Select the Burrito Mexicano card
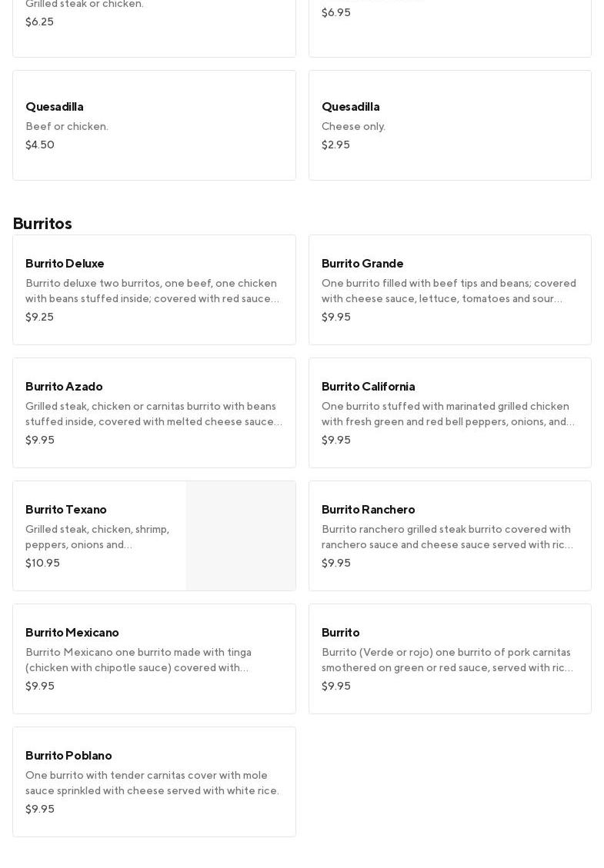The image size is (604, 868). (154, 658)
